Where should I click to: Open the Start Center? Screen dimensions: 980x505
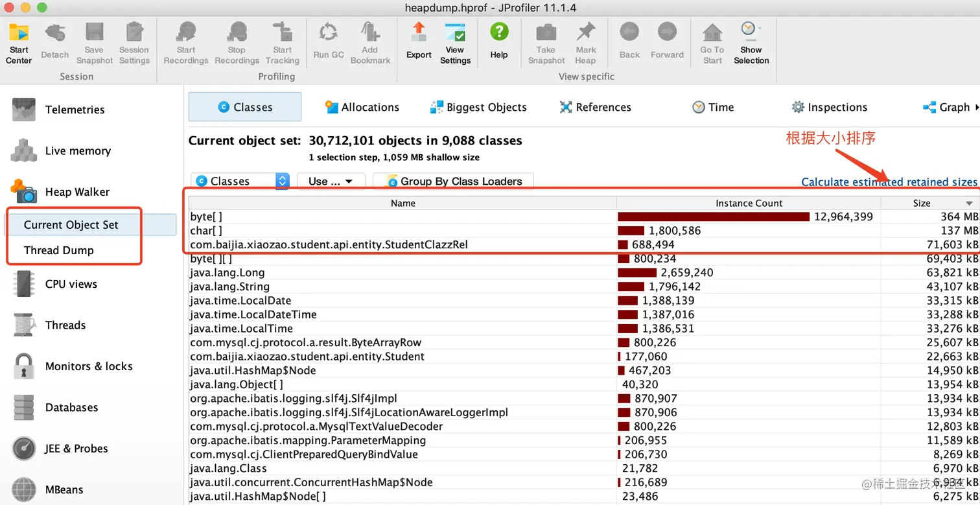click(x=19, y=43)
